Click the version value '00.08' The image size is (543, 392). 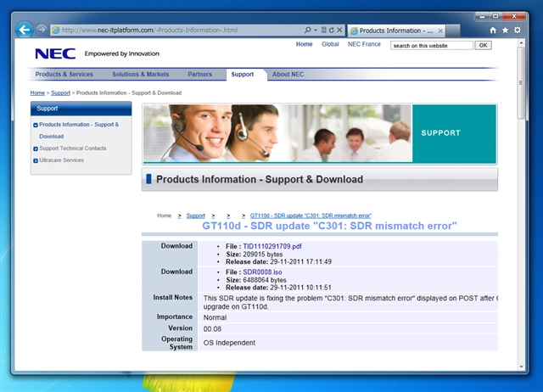pyautogui.click(x=212, y=328)
